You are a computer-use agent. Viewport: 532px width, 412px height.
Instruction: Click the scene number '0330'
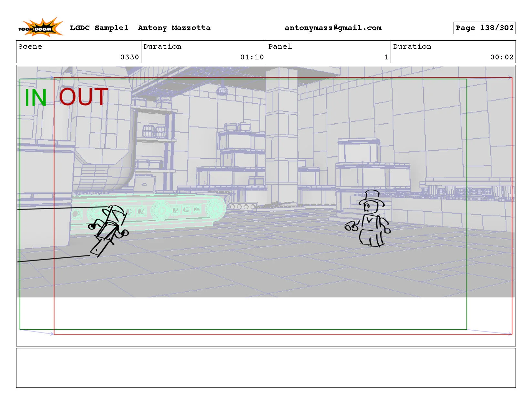(x=129, y=57)
